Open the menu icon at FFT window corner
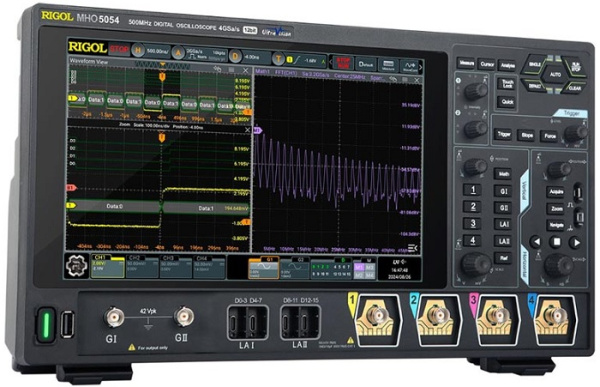This screenshot has height=387, width=600. (x=412, y=248)
